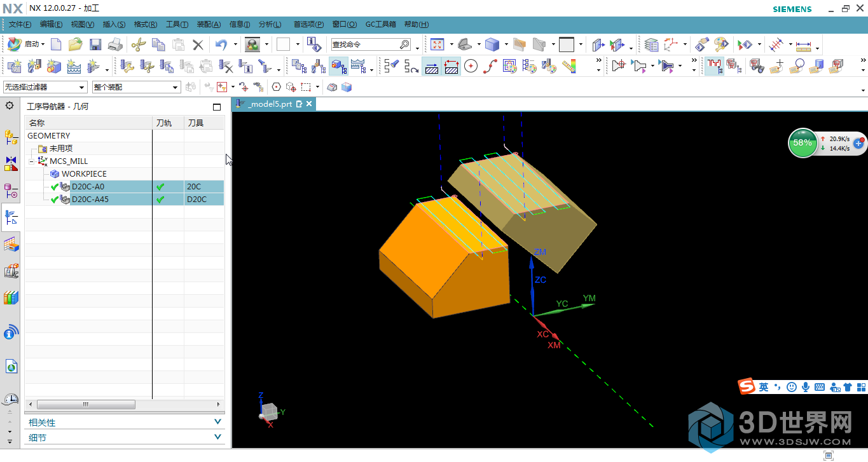Image resolution: width=868 pixels, height=462 pixels.
Task: Click the Create Program icon
Action: click(x=14, y=66)
